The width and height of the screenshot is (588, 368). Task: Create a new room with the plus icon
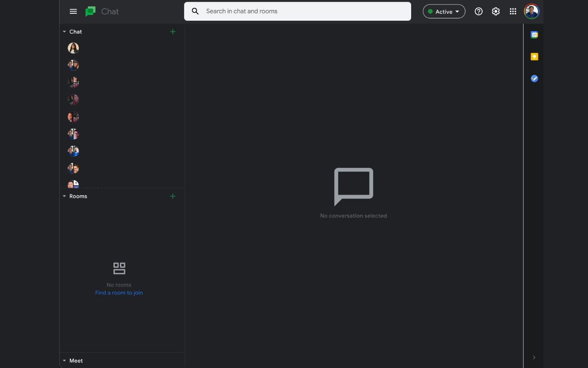point(173,196)
